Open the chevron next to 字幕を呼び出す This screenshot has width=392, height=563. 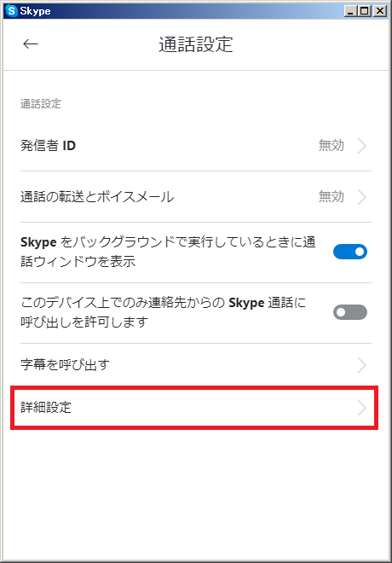click(x=362, y=365)
